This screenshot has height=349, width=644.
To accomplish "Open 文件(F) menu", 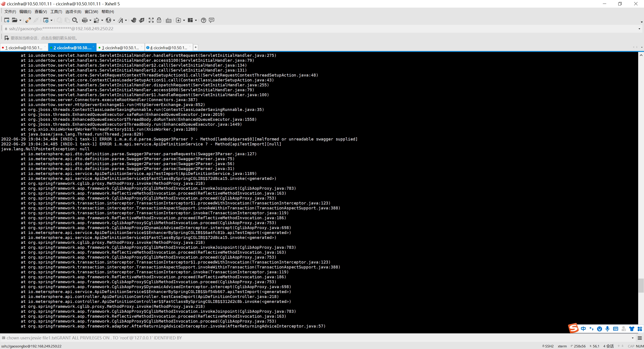I will 10,12.
